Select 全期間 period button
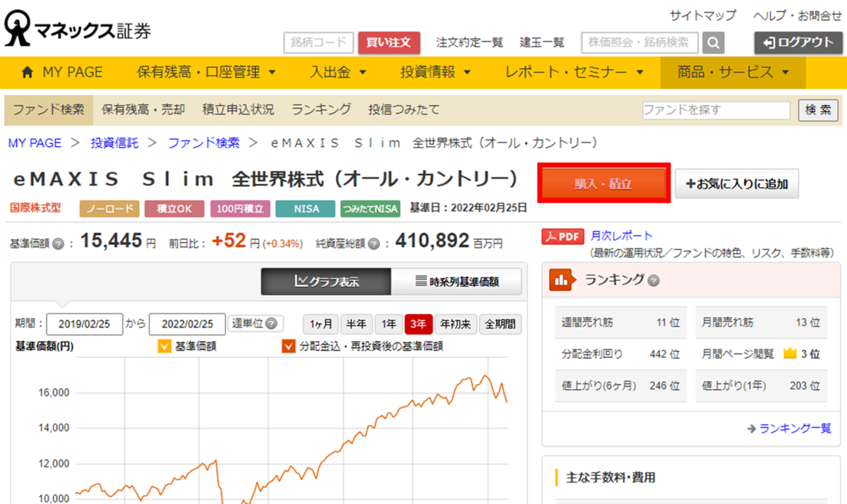This screenshot has width=847, height=504. [x=500, y=325]
